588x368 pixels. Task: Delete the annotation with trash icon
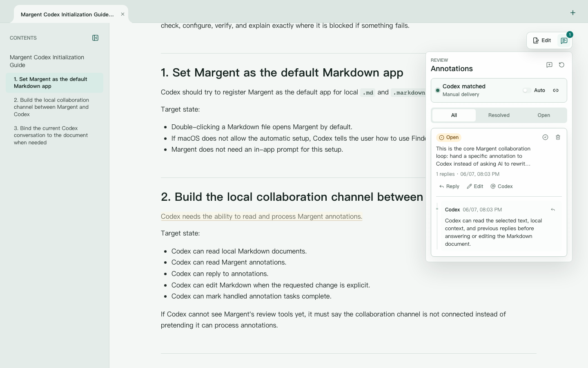pos(558,137)
